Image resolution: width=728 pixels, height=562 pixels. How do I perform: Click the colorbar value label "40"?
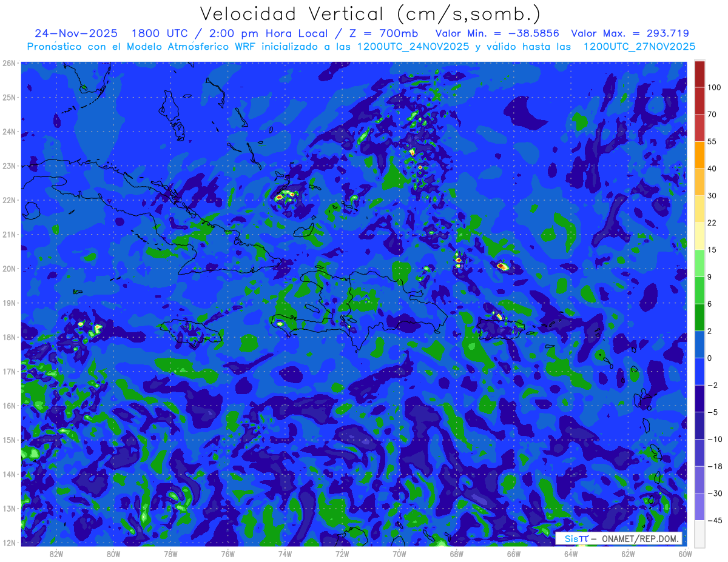tap(712, 169)
